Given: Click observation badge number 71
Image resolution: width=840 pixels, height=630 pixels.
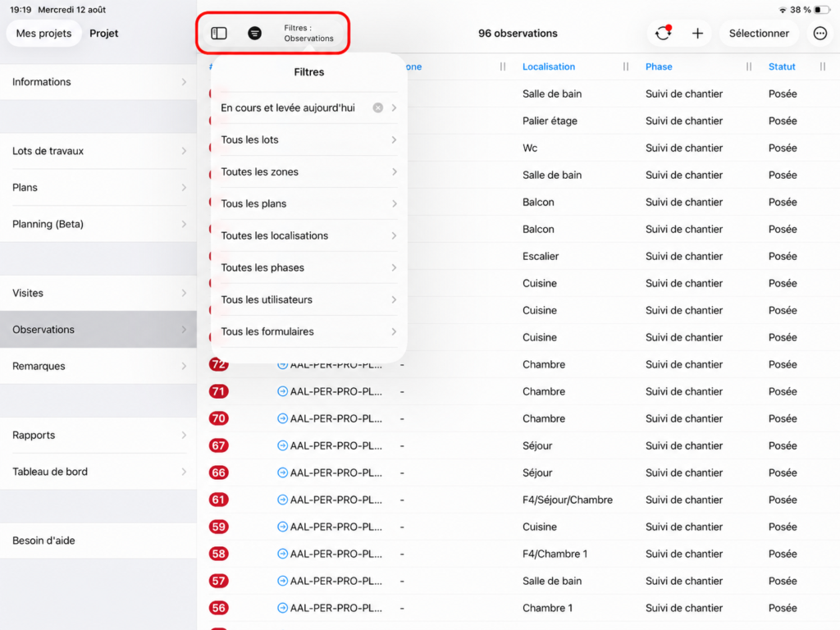Looking at the screenshot, I should [x=218, y=391].
